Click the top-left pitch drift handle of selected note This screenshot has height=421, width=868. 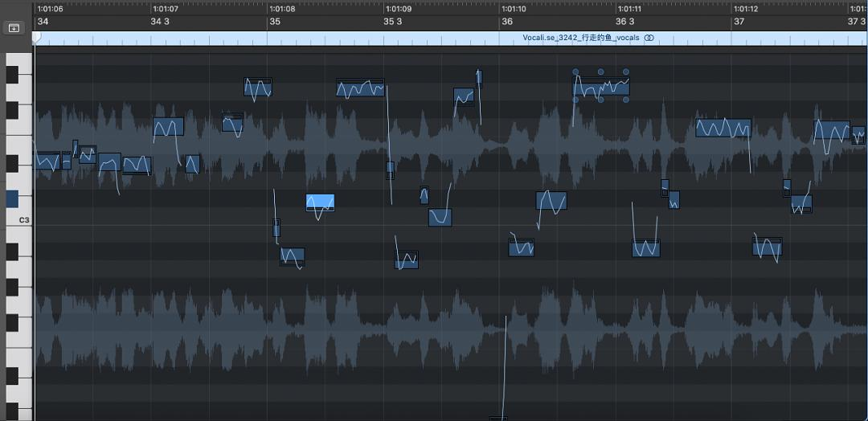click(x=575, y=72)
